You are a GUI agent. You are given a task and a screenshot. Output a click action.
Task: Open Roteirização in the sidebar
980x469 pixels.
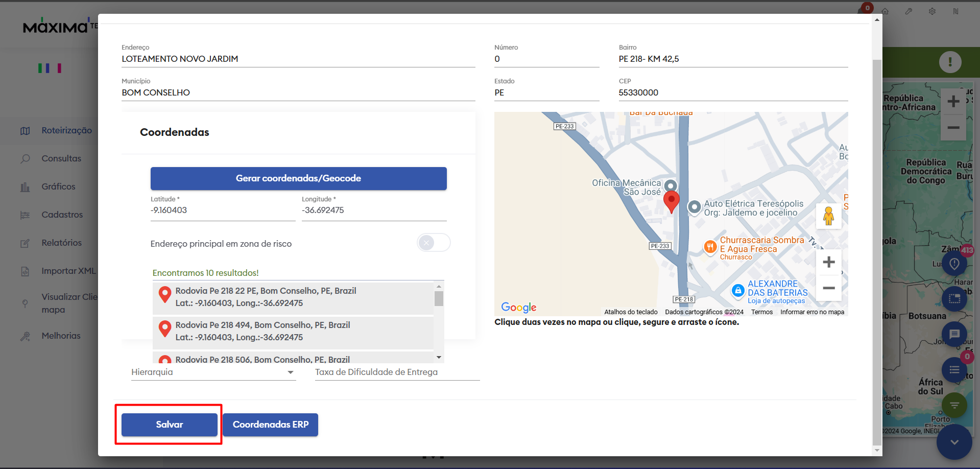coord(66,130)
